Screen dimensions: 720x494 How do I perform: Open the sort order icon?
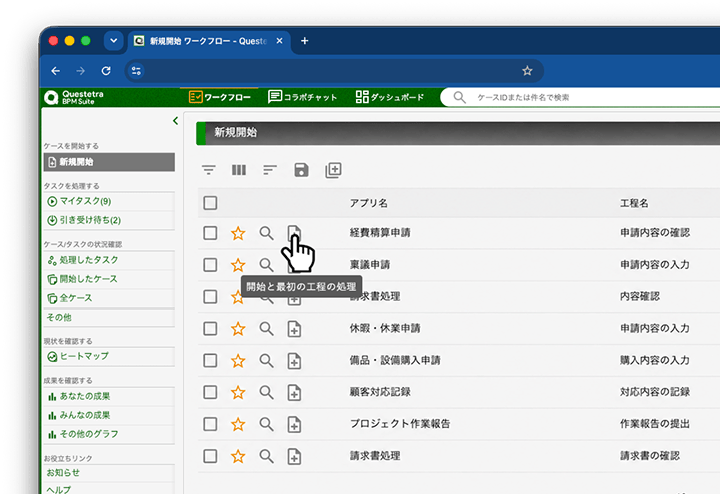[270, 170]
